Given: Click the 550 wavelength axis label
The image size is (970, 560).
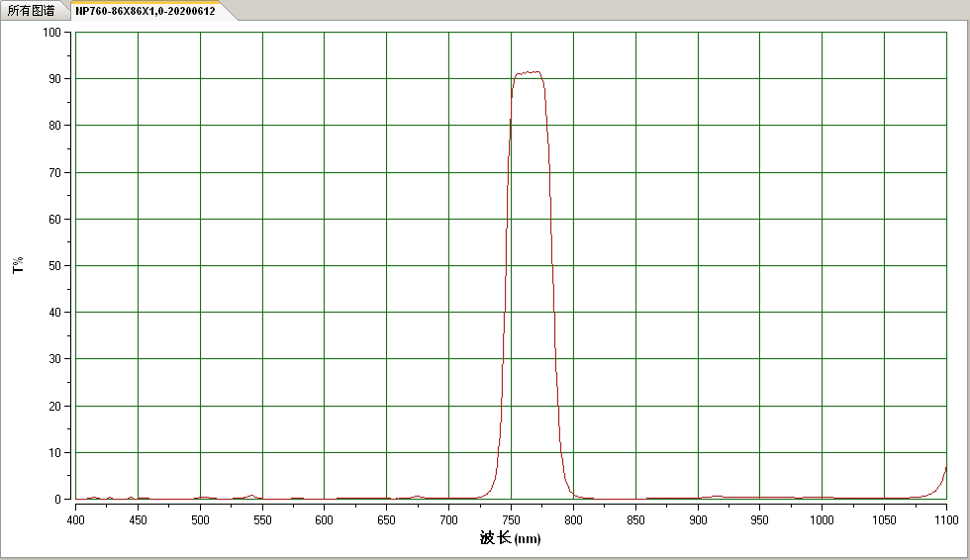Looking at the screenshot, I should pyautogui.click(x=262, y=520).
